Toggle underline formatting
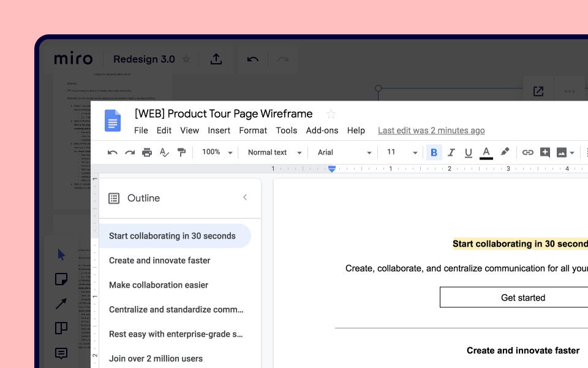Screen dimensions: 588x368 [469, 153]
